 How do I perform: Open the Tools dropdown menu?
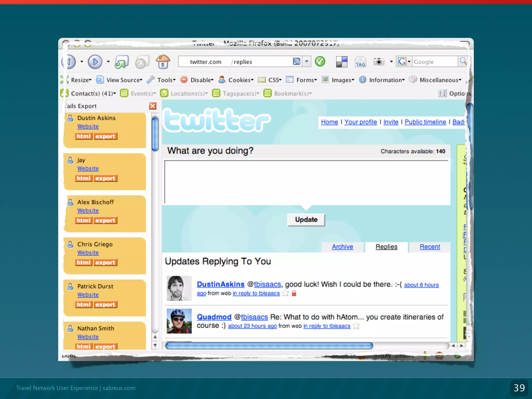point(161,80)
